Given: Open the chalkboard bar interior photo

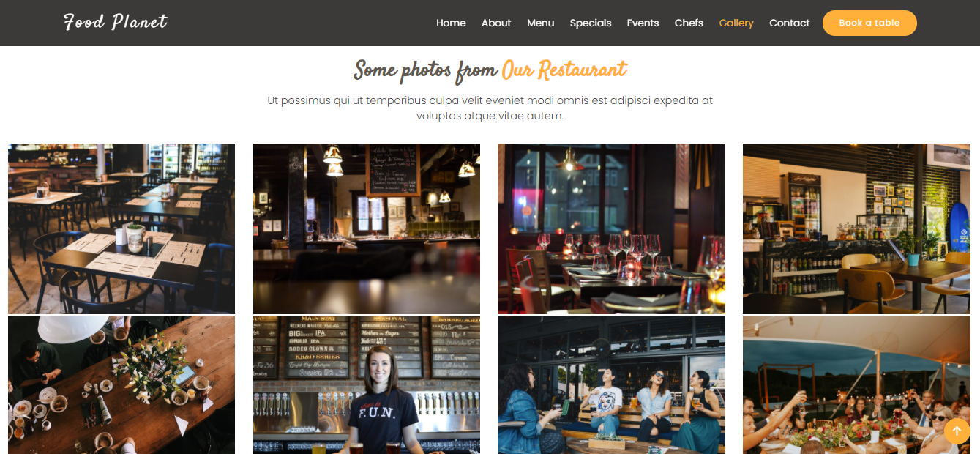Looking at the screenshot, I should coord(367,228).
